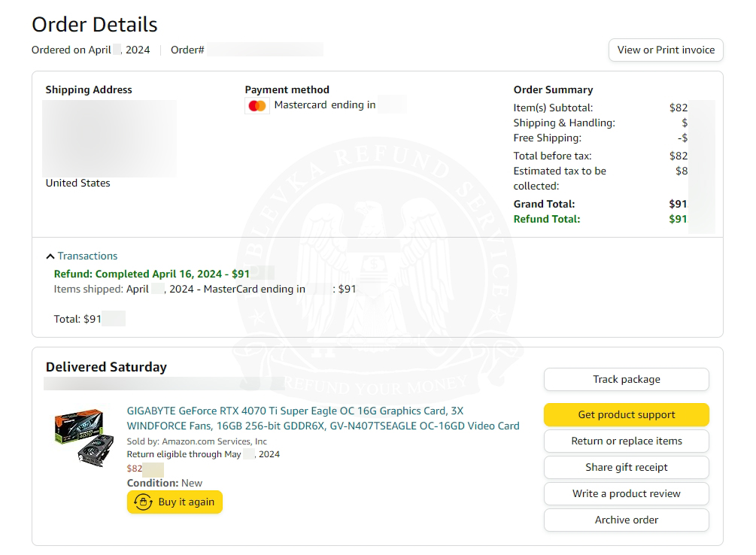
Task: Click the United States address line
Action: pyautogui.click(x=77, y=183)
